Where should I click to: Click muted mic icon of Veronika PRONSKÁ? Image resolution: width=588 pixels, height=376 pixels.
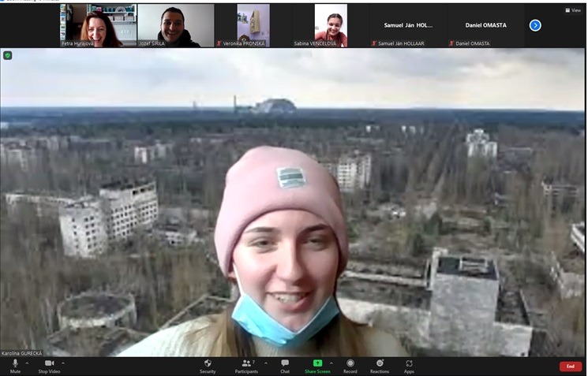click(x=219, y=43)
